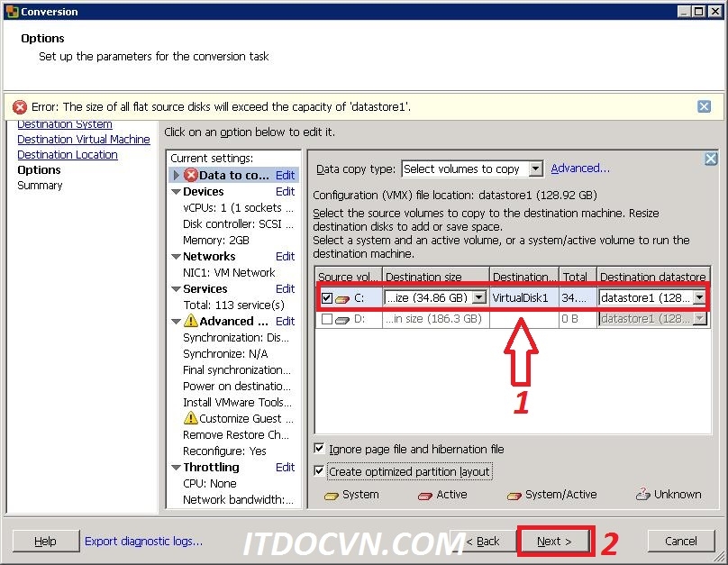Screen dimensions: 728x565
Task: Click the D: volume drive icon
Action: [341, 319]
